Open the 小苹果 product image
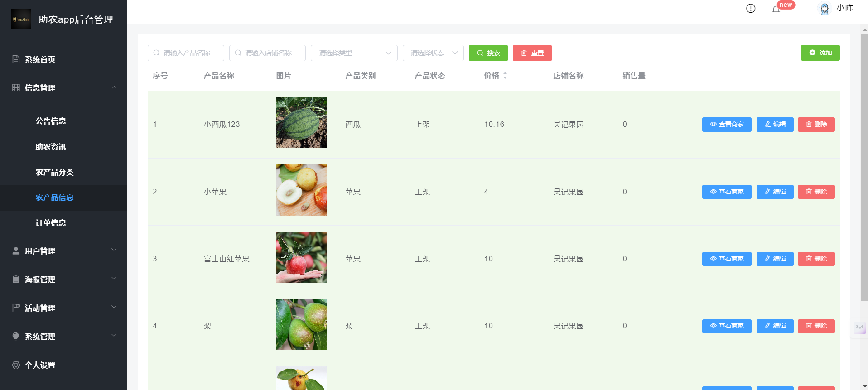868x390 pixels. point(302,190)
